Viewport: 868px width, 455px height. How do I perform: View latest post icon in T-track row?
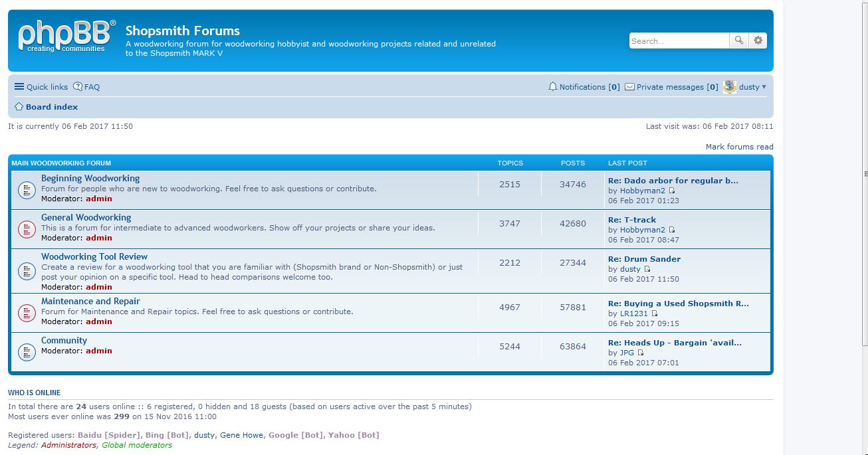(x=672, y=230)
